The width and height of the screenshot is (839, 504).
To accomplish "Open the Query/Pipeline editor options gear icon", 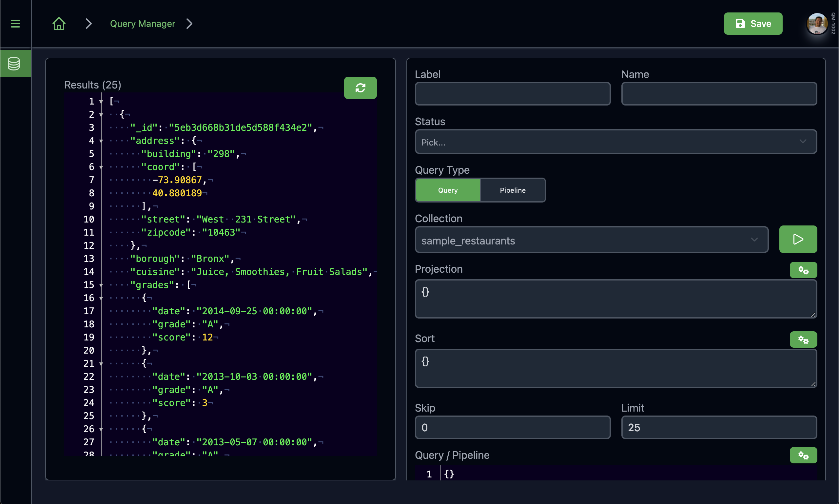I will (803, 455).
